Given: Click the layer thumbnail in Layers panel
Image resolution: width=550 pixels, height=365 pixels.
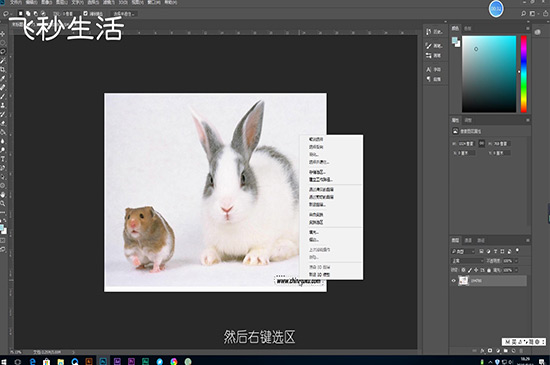Looking at the screenshot, I should pyautogui.click(x=464, y=280).
